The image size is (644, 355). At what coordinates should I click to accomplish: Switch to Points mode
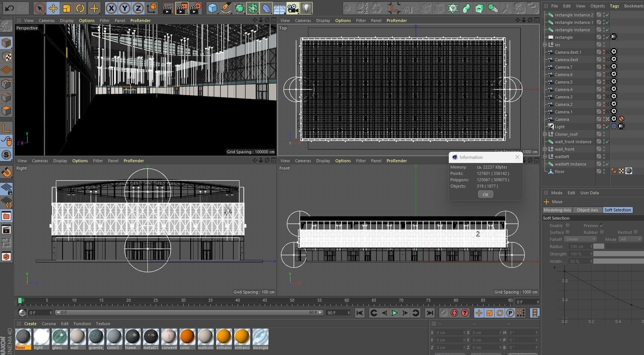click(6, 84)
